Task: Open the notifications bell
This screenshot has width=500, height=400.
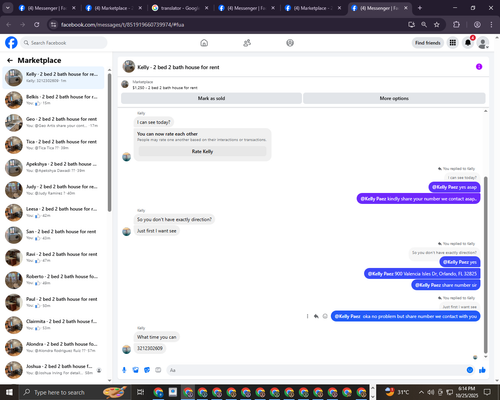Action: pyautogui.click(x=468, y=43)
